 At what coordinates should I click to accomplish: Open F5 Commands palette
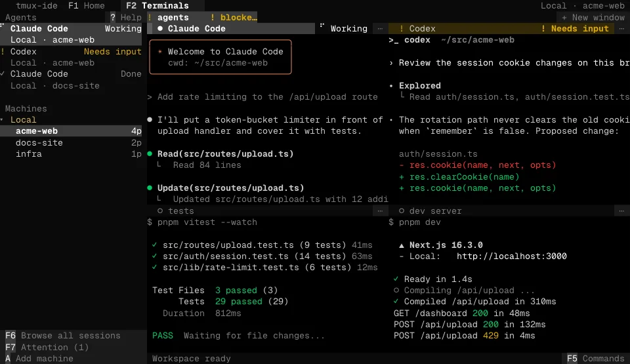click(x=595, y=358)
